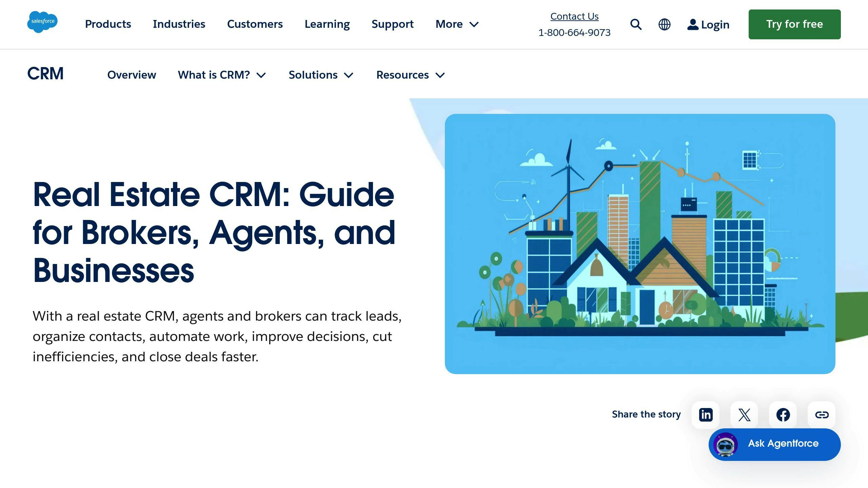Click phone number 1-800-664-9073

[574, 33]
